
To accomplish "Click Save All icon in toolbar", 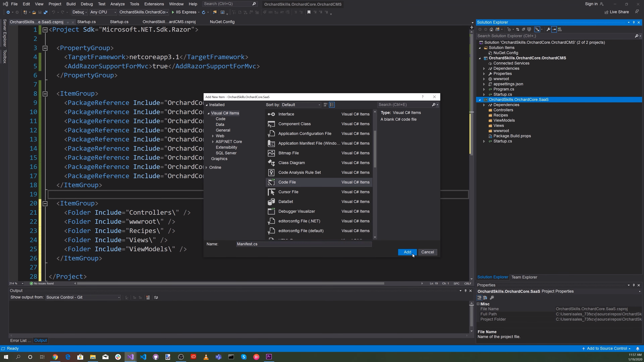I will tap(45, 12).
